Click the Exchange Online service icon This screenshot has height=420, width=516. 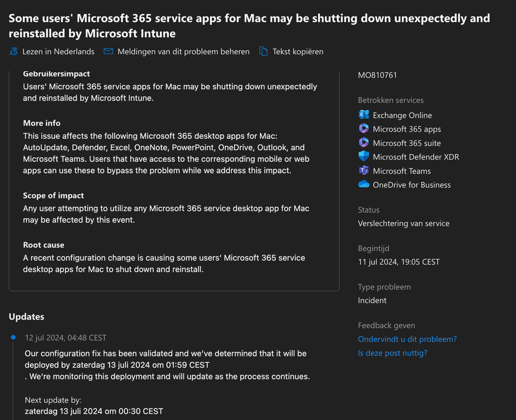(364, 115)
